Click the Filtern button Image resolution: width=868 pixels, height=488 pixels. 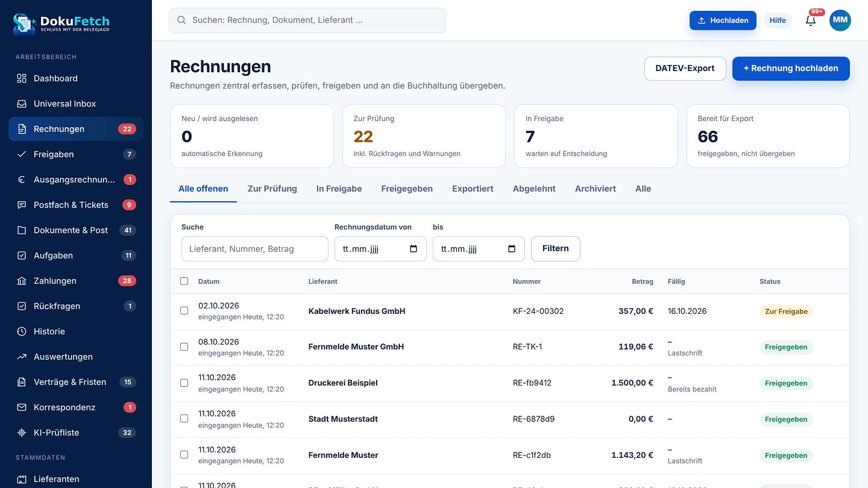[556, 249]
